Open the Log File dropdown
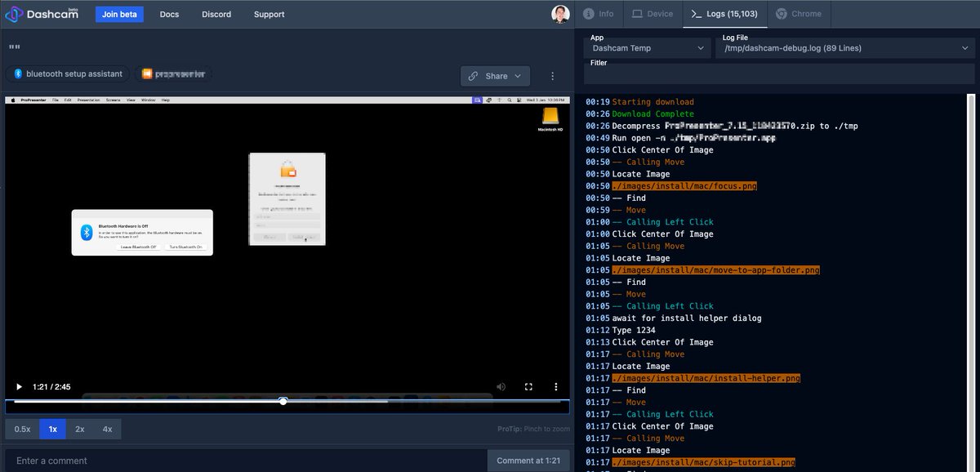The width and height of the screenshot is (980, 472). point(844,48)
